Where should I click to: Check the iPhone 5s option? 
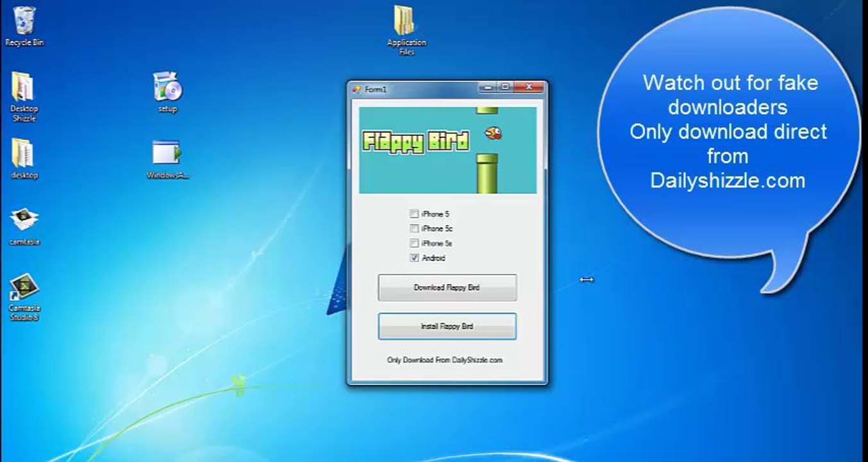point(414,243)
